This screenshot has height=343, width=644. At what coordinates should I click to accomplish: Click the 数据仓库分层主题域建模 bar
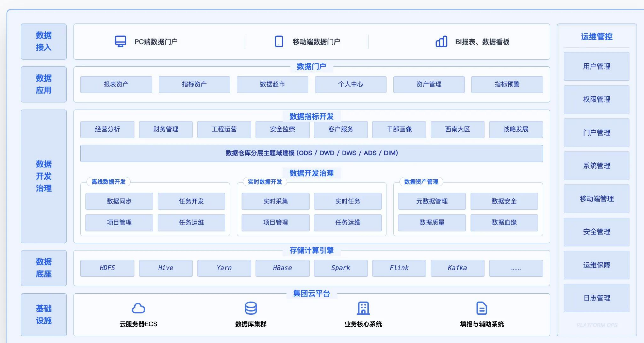pyautogui.click(x=312, y=153)
